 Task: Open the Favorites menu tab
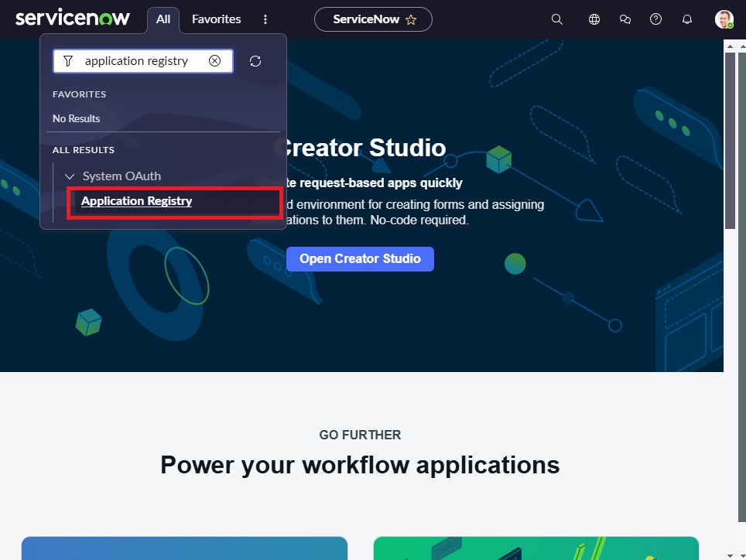[x=217, y=19]
